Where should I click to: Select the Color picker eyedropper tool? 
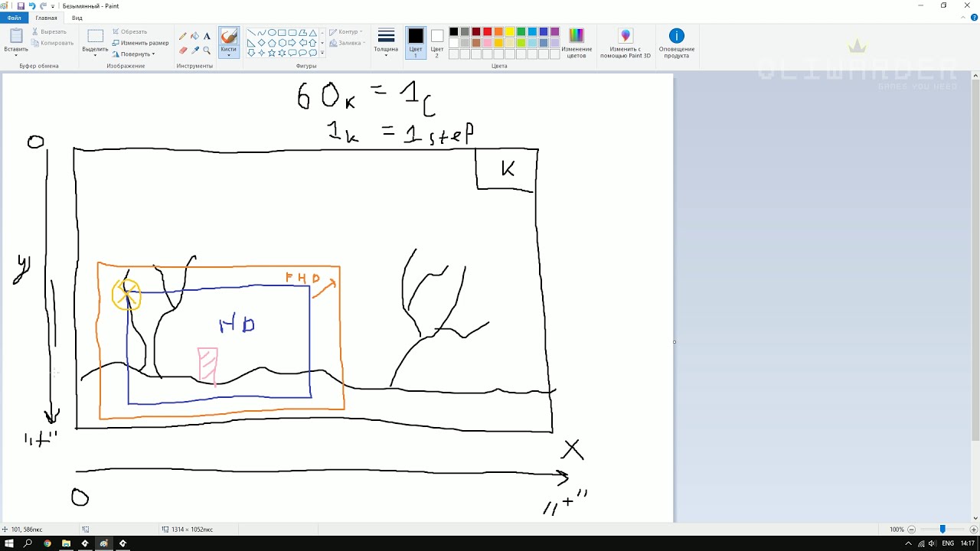[x=194, y=51]
